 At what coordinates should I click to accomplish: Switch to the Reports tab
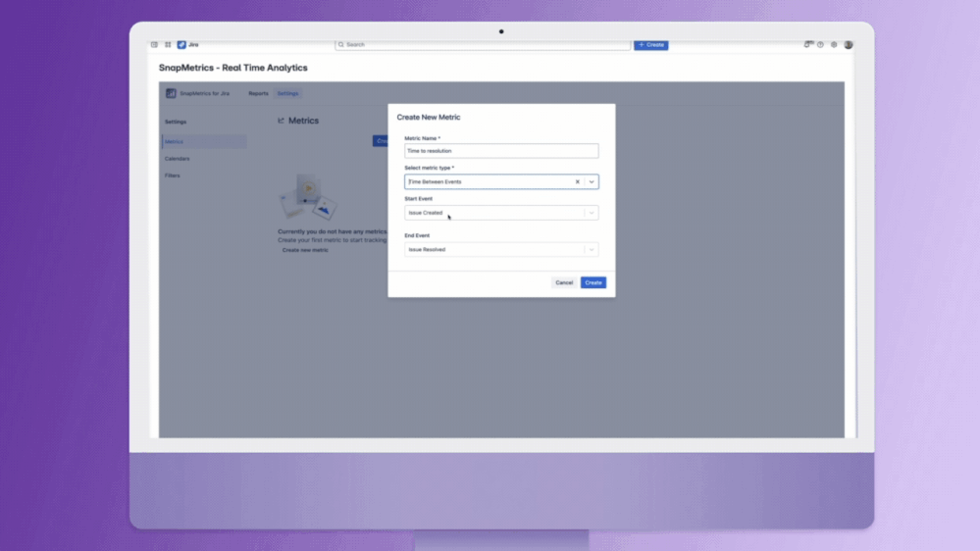[258, 94]
